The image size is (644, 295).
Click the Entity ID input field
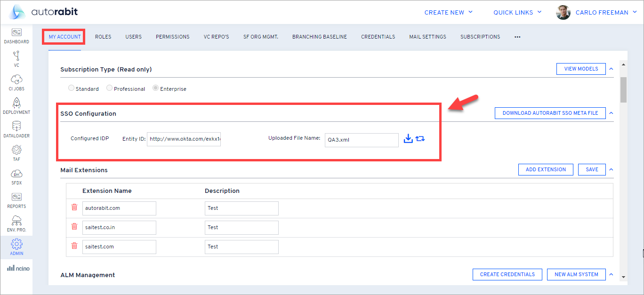click(184, 139)
